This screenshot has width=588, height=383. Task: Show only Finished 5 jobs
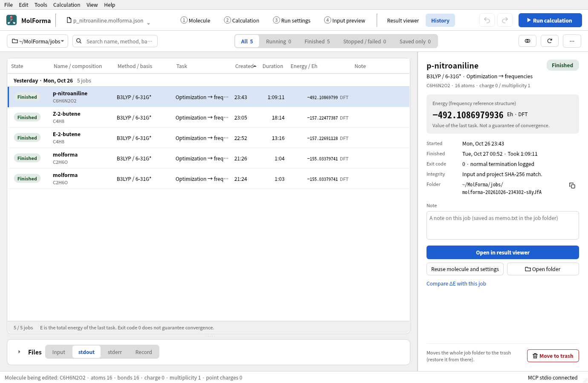point(317,41)
